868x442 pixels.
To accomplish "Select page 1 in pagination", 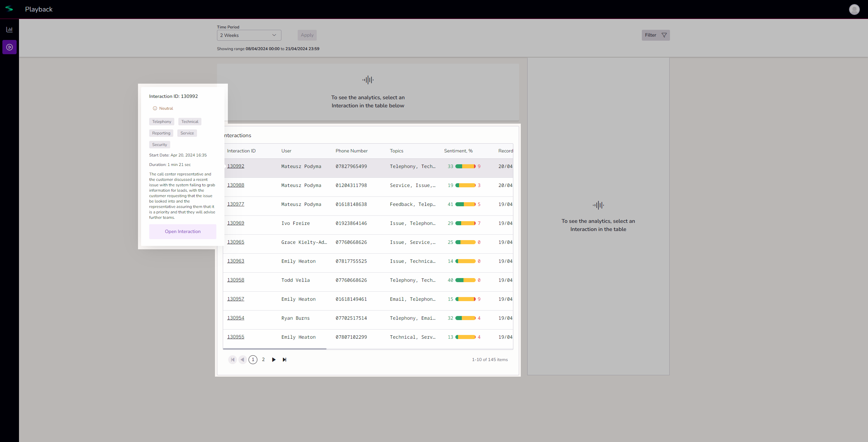I will pyautogui.click(x=253, y=360).
